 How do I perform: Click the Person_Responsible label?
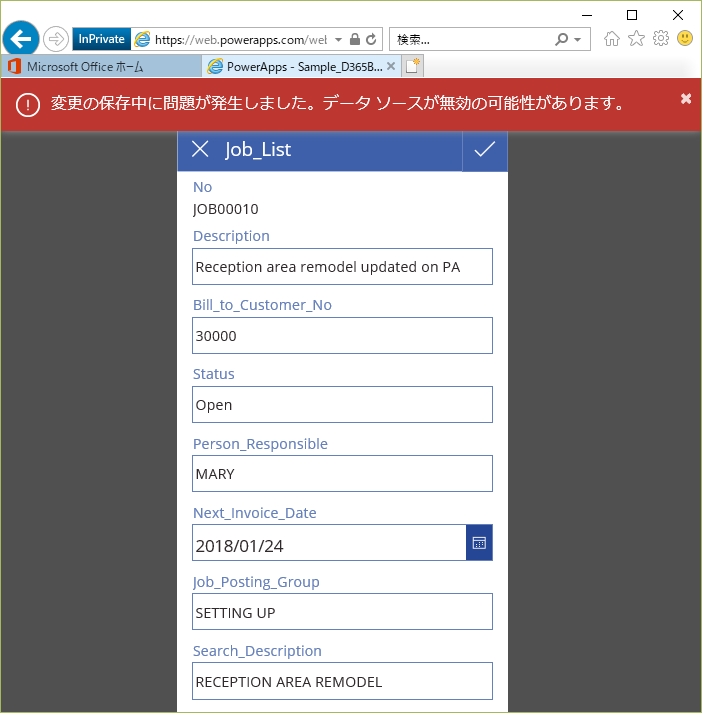[260, 444]
